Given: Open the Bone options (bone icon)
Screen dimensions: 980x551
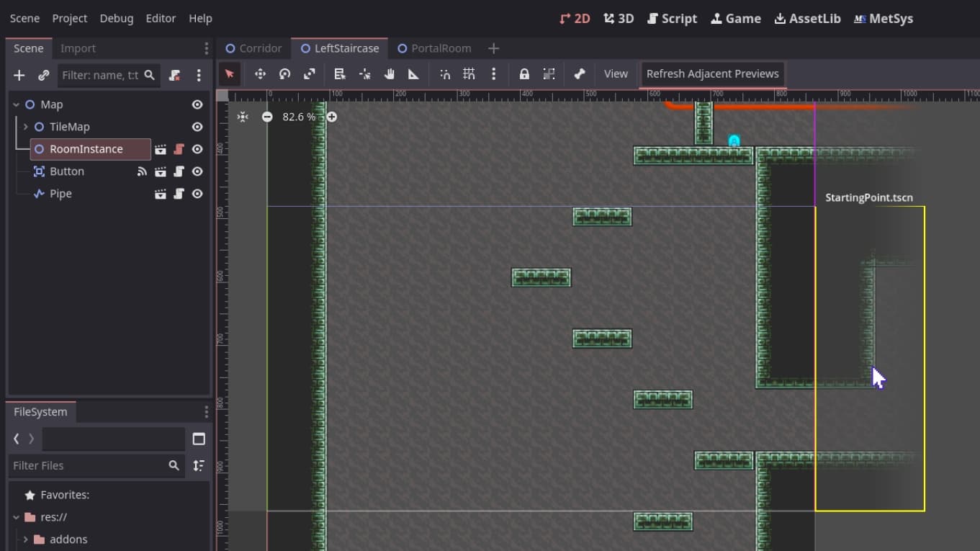Looking at the screenshot, I should [x=579, y=73].
